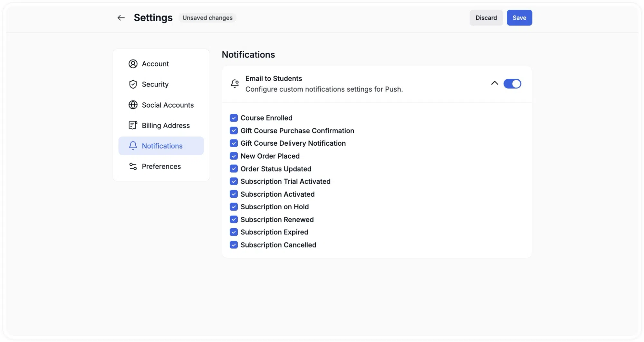
Task: Uncheck Subscription Renewed checkbox
Action: click(234, 220)
